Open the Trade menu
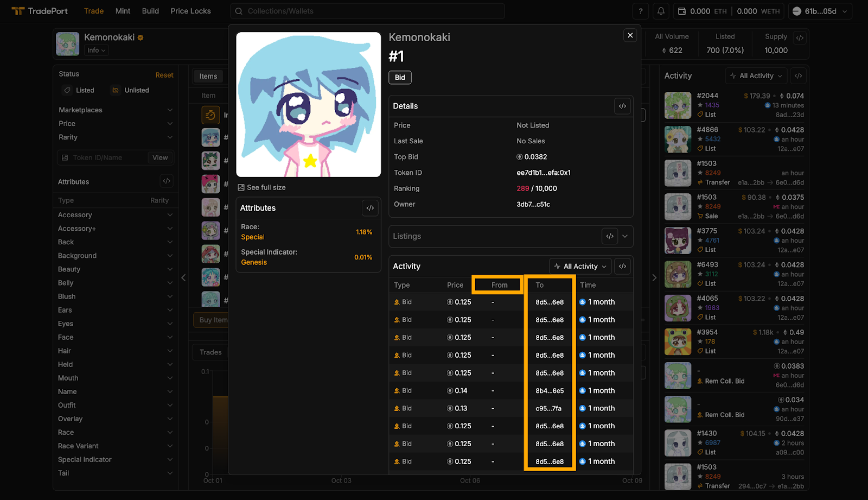 pyautogui.click(x=94, y=11)
